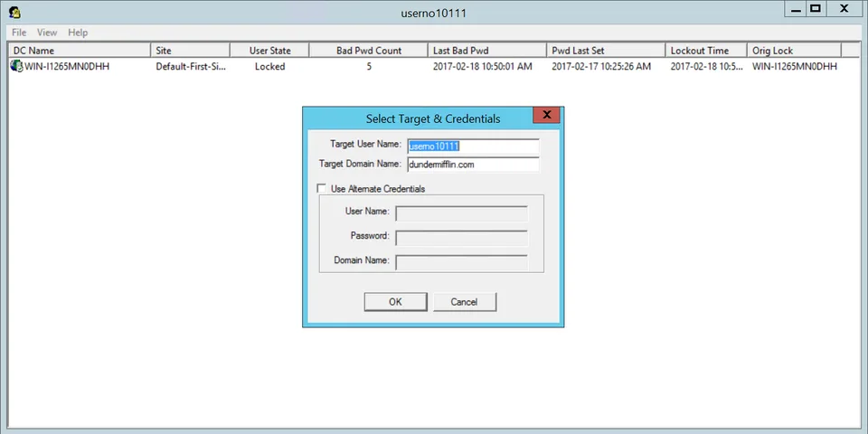The image size is (868, 434).
Task: Open the Help menu
Action: pos(78,33)
